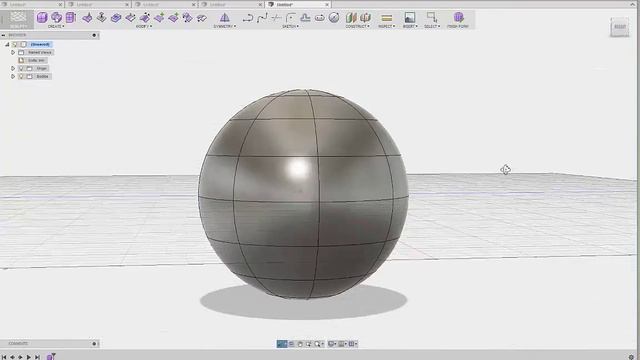The image size is (640, 360).
Task: Select the Midplane construct tool
Action: click(365, 18)
